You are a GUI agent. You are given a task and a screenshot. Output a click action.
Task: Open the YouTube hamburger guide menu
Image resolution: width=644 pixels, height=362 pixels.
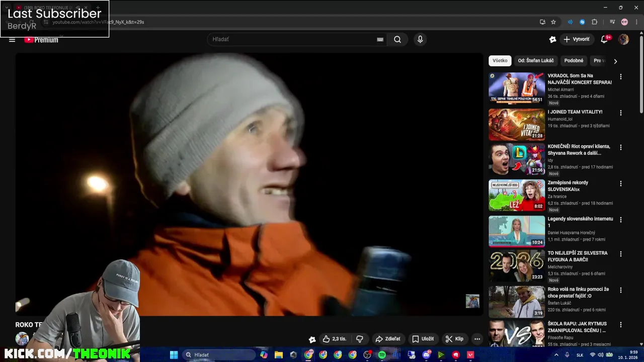coord(12,40)
